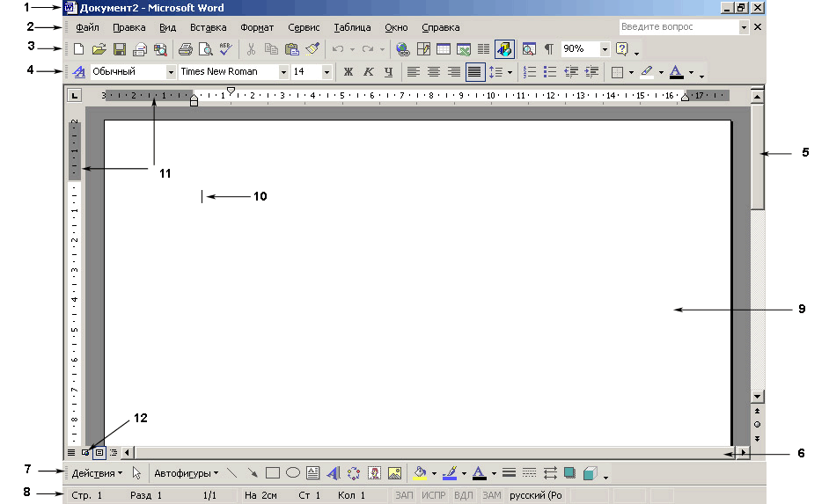Open the Правка menu
The width and height of the screenshot is (829, 504).
click(129, 27)
